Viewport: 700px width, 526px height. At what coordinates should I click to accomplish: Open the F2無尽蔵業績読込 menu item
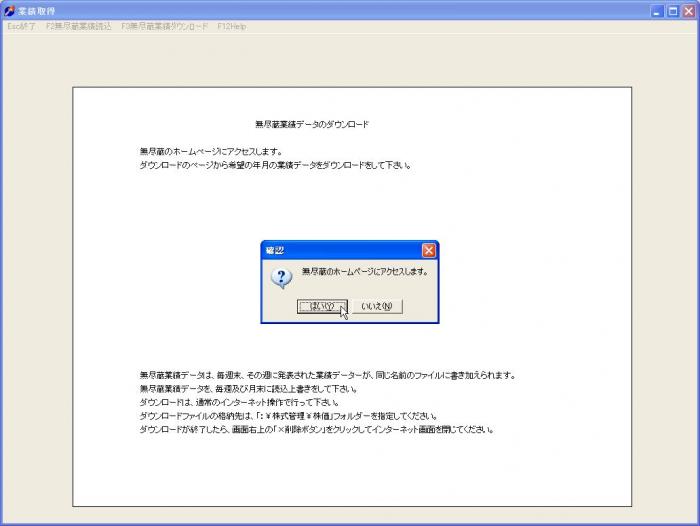79,26
